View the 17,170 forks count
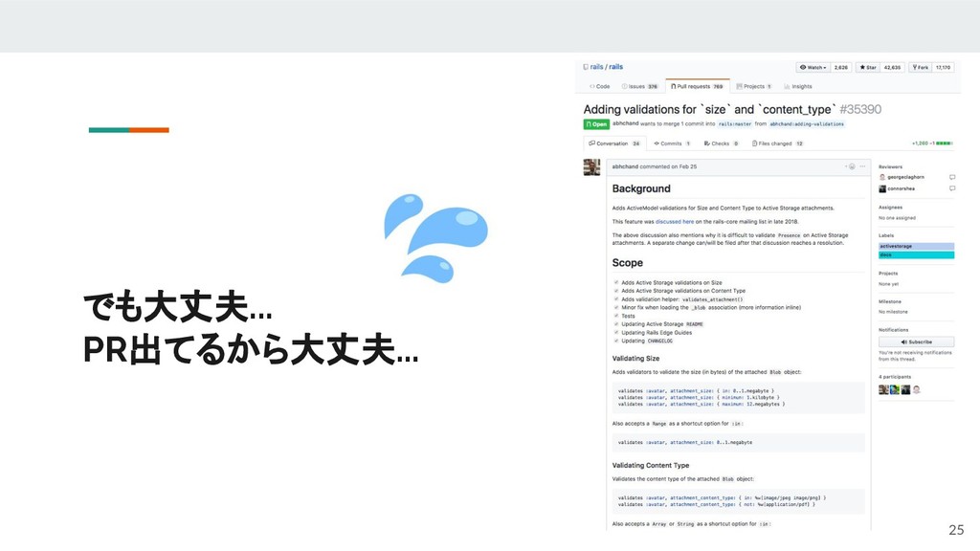 pos(943,68)
